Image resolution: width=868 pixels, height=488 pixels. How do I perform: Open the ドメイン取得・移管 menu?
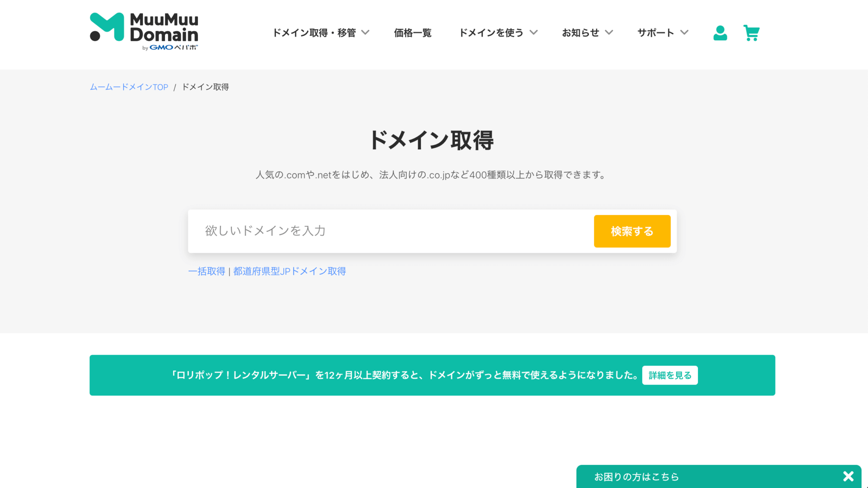(x=314, y=33)
